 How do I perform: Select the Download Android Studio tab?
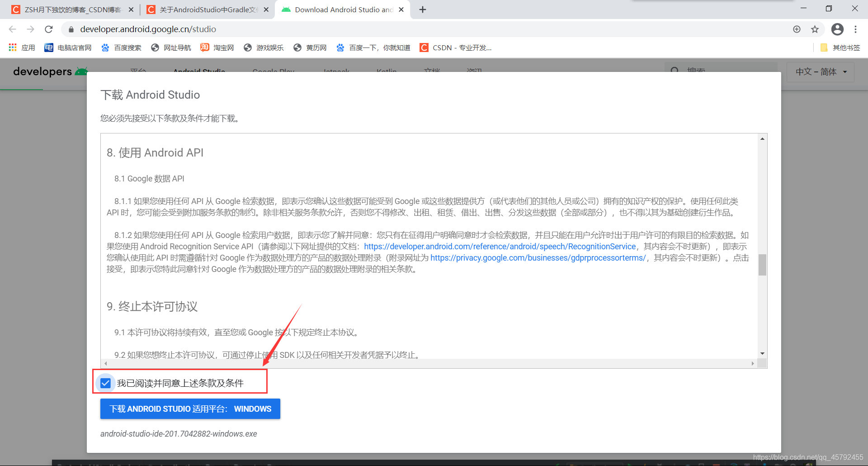342,10
